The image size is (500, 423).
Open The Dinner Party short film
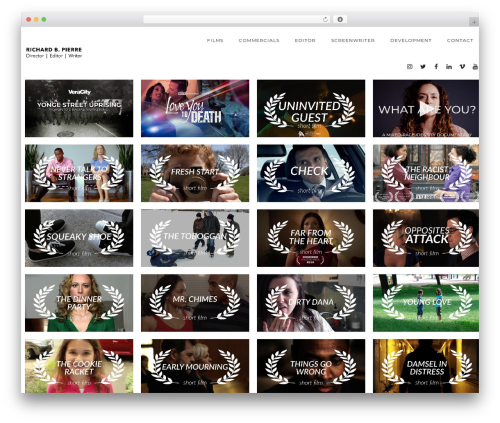point(79,303)
